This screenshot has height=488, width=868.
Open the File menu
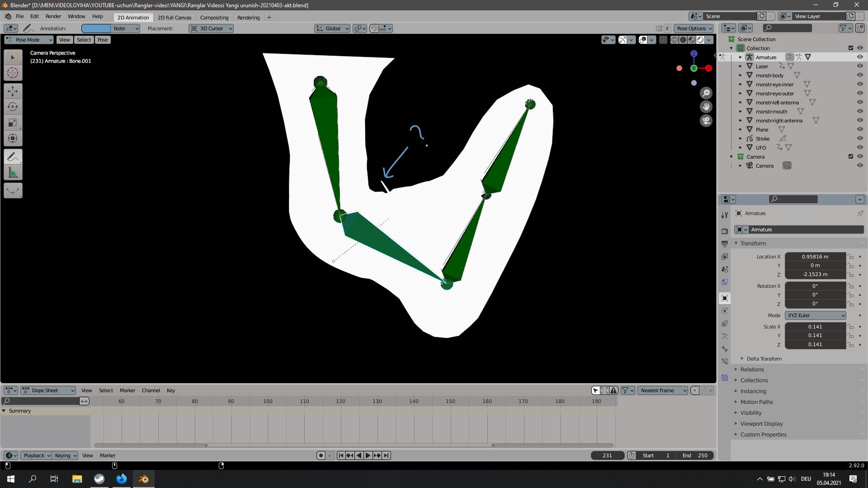(x=19, y=16)
